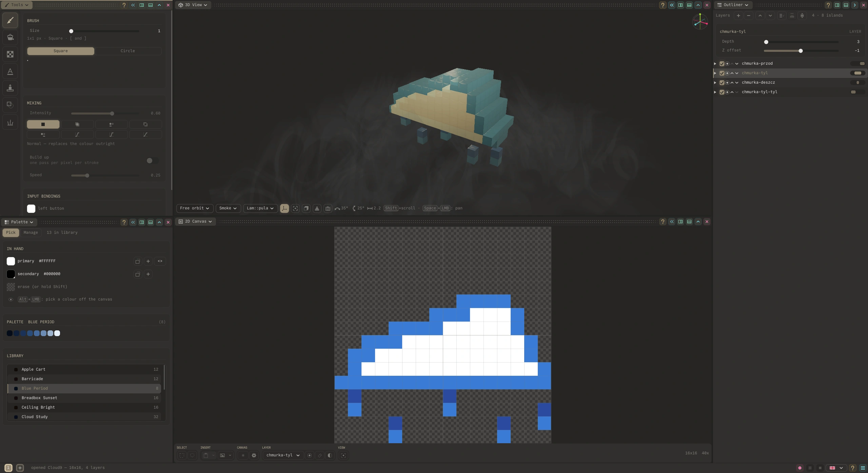Open the Lam::pula lighting dropdown
This screenshot has height=473, width=868.
click(260, 208)
